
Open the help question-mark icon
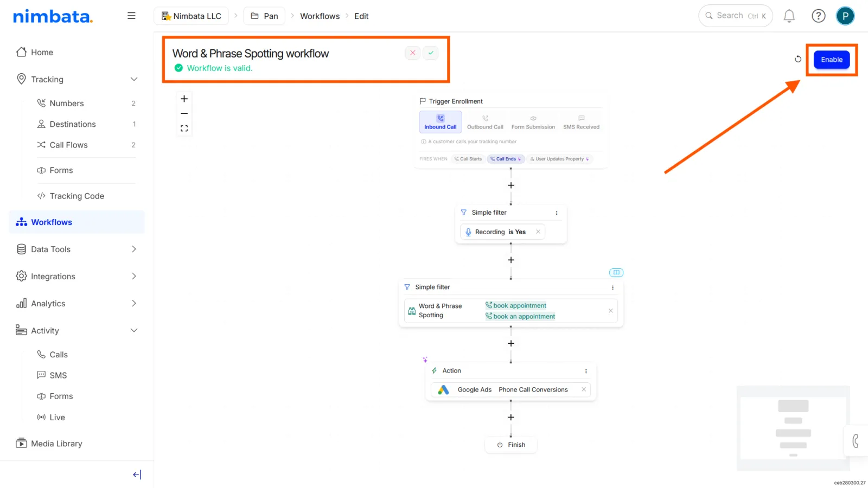tap(818, 16)
